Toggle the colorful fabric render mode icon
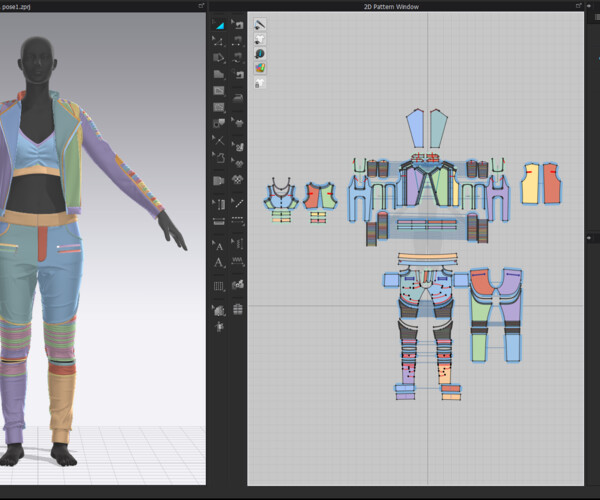The height and width of the screenshot is (500, 600). [x=259, y=68]
